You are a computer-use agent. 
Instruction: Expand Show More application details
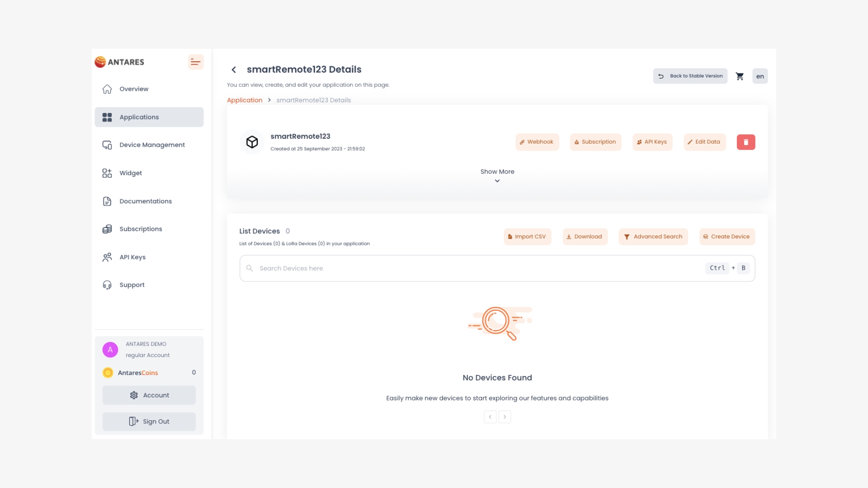pos(497,175)
